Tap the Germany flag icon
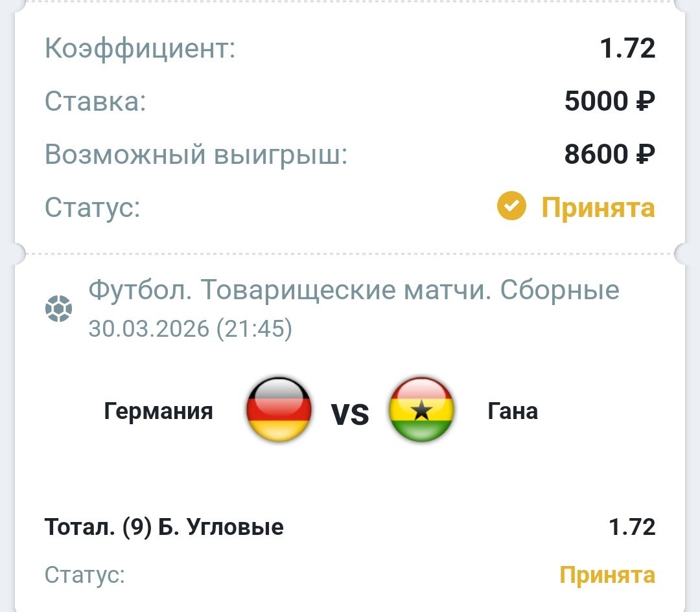Image resolution: width=700 pixels, height=612 pixels. 279,411
